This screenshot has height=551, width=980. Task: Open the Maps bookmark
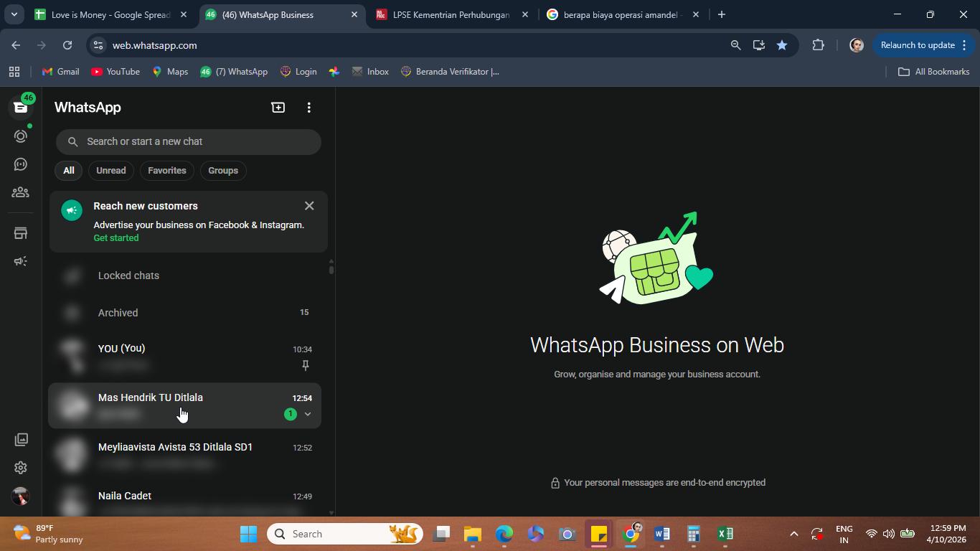click(170, 72)
